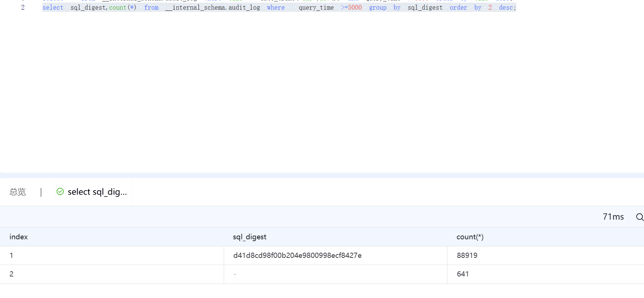Image resolution: width=644 pixels, height=298 pixels.
Task: Click the 'select' keyword in line 2
Action: tap(53, 7)
